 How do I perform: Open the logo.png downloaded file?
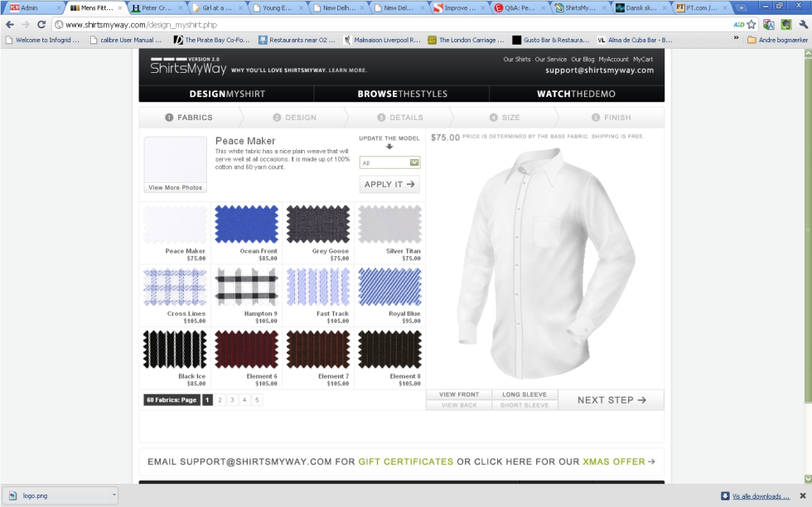coord(57,495)
